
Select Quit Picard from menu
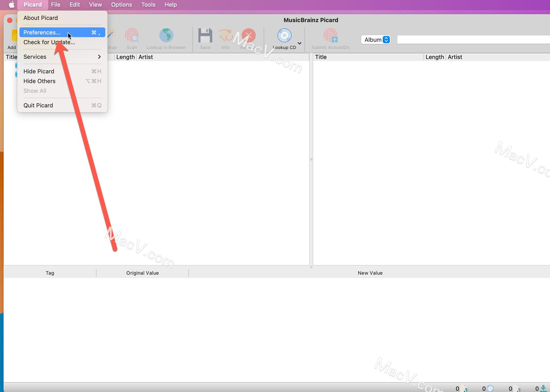tap(62, 105)
